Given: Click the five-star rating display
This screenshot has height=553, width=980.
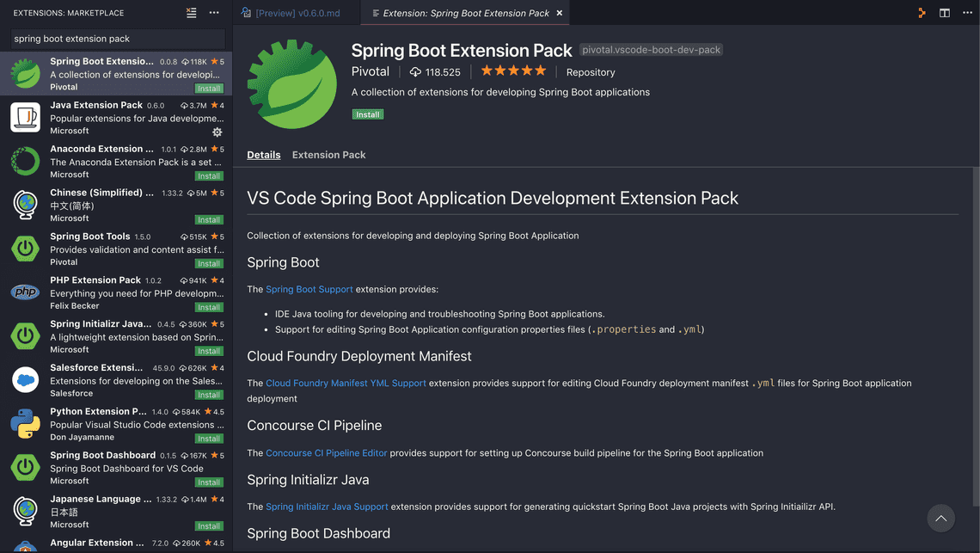Looking at the screenshot, I should tap(513, 72).
